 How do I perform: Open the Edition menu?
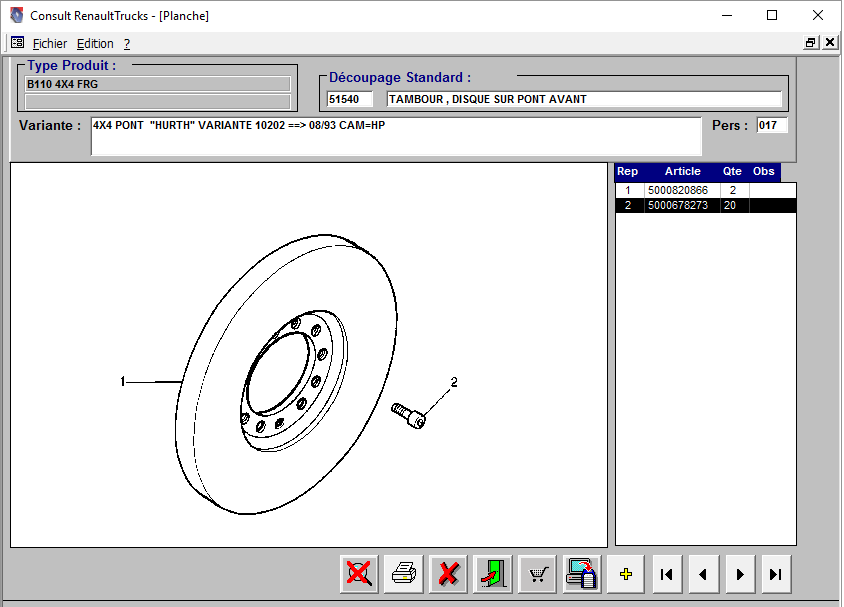click(x=95, y=44)
